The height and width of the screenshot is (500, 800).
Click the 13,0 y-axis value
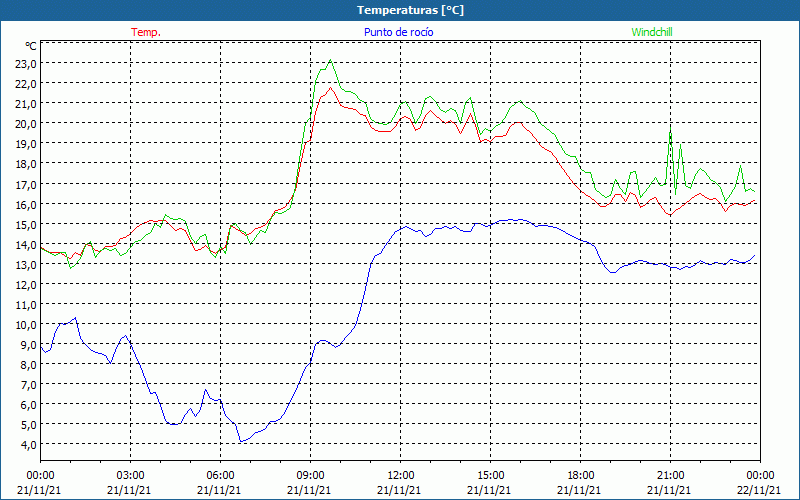point(27,264)
